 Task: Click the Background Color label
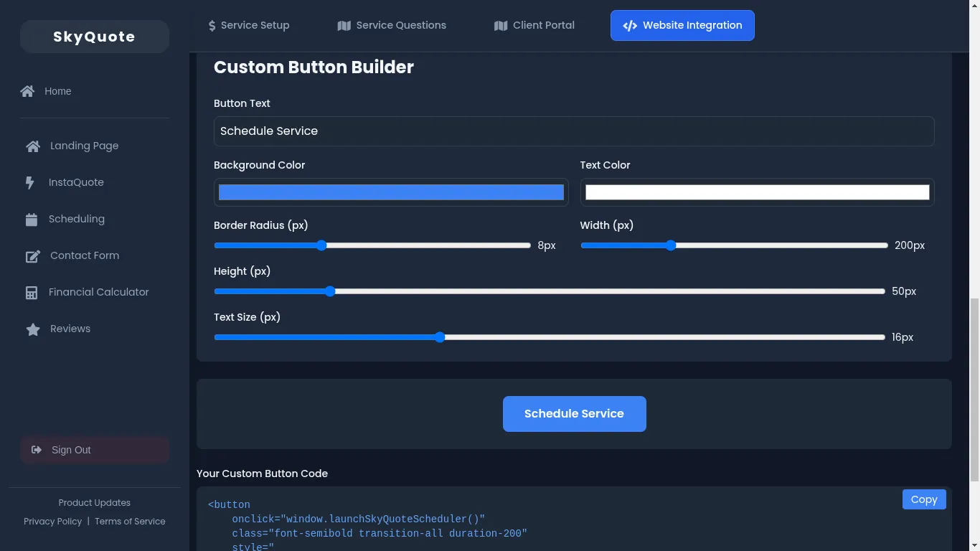pos(259,165)
